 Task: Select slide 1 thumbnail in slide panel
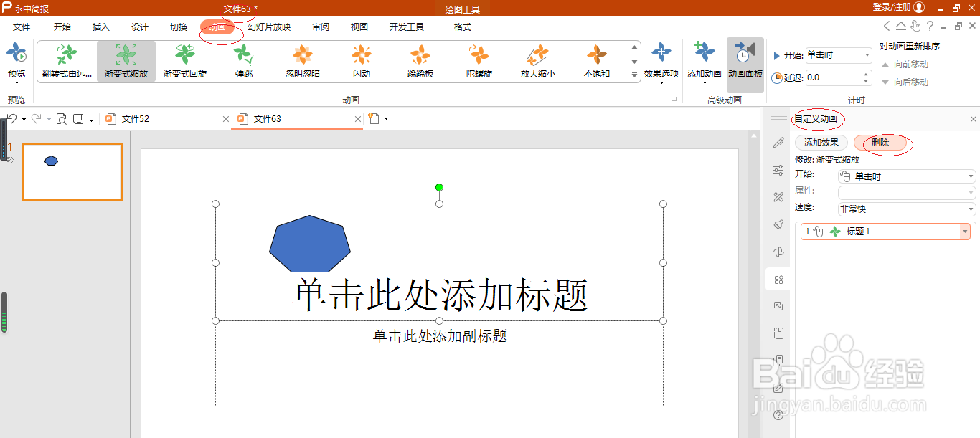tap(72, 171)
